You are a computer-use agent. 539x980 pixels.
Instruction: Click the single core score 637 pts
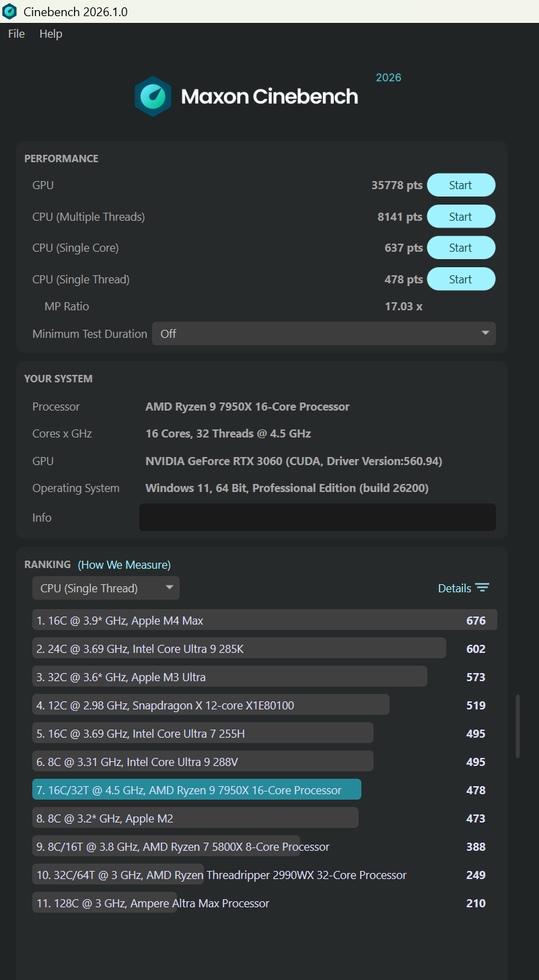point(404,248)
